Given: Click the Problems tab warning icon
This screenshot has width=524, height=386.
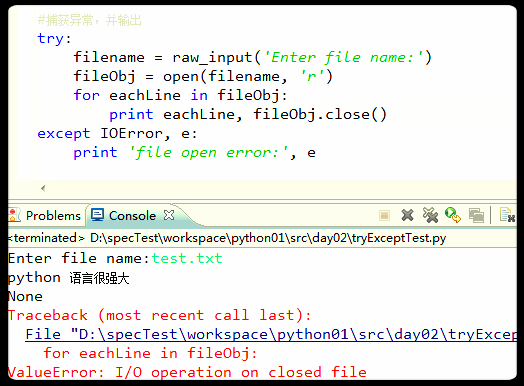Looking at the screenshot, I should tap(14, 215).
